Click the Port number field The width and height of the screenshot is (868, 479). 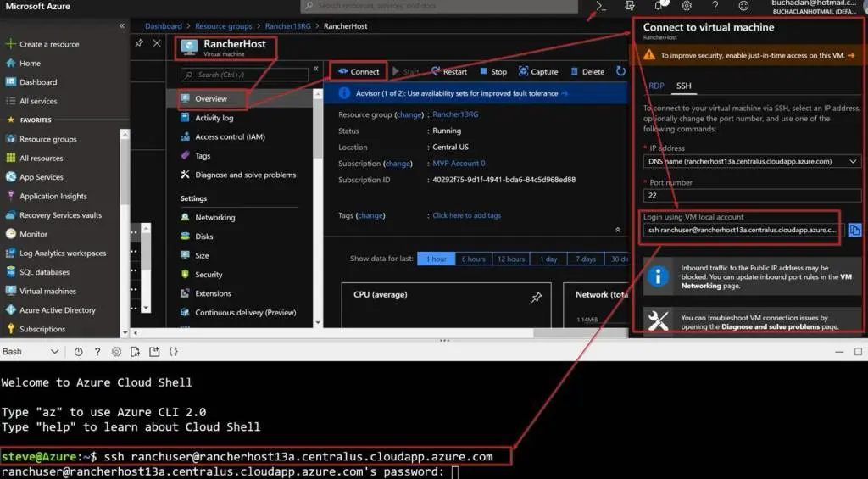(x=753, y=196)
